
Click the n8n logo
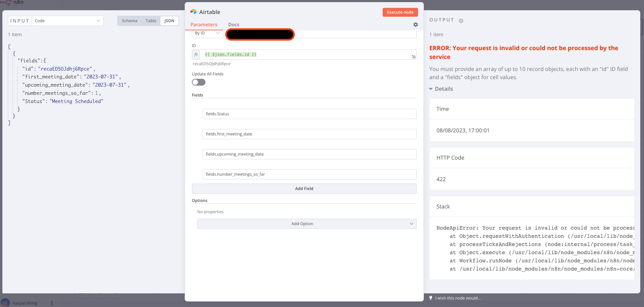pyautogui.click(x=12, y=2)
